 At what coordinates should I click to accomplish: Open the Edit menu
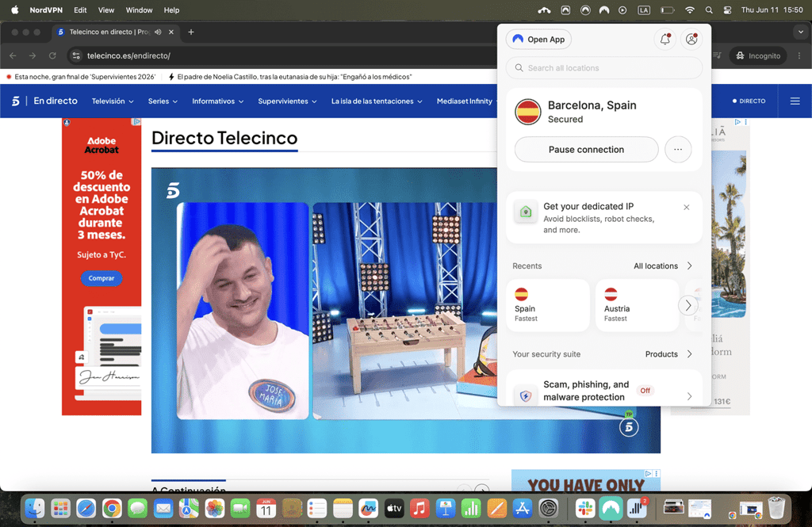80,10
